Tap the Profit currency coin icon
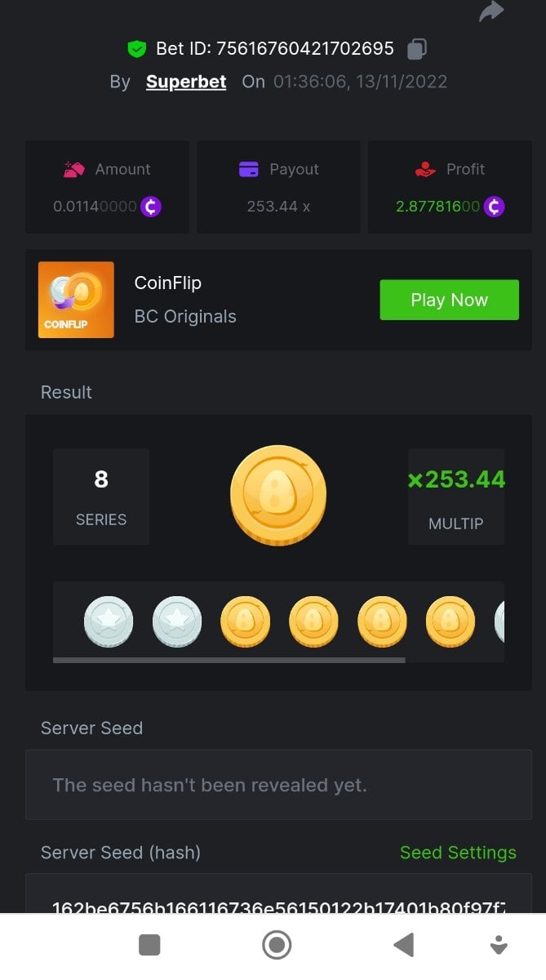The height and width of the screenshot is (980, 546). coord(494,207)
